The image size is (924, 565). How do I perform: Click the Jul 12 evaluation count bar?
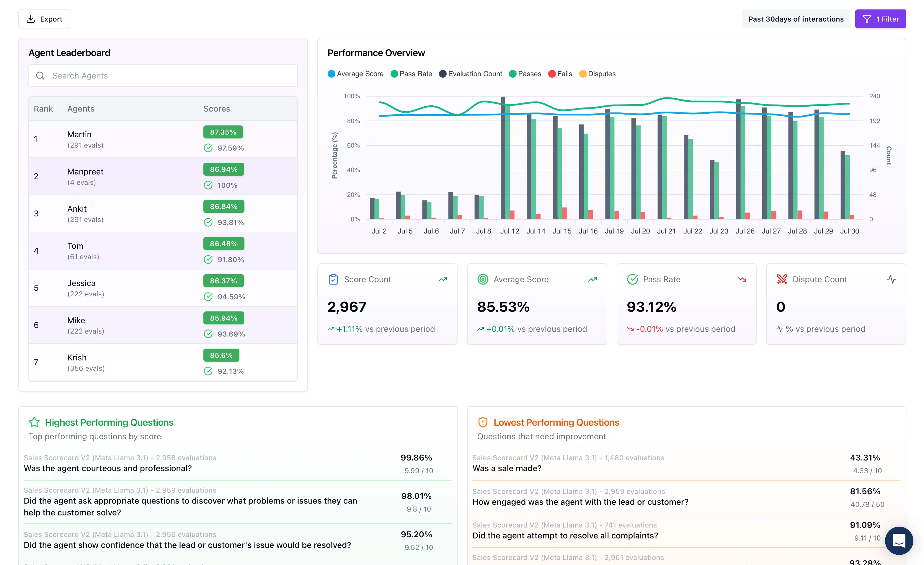pos(503,158)
